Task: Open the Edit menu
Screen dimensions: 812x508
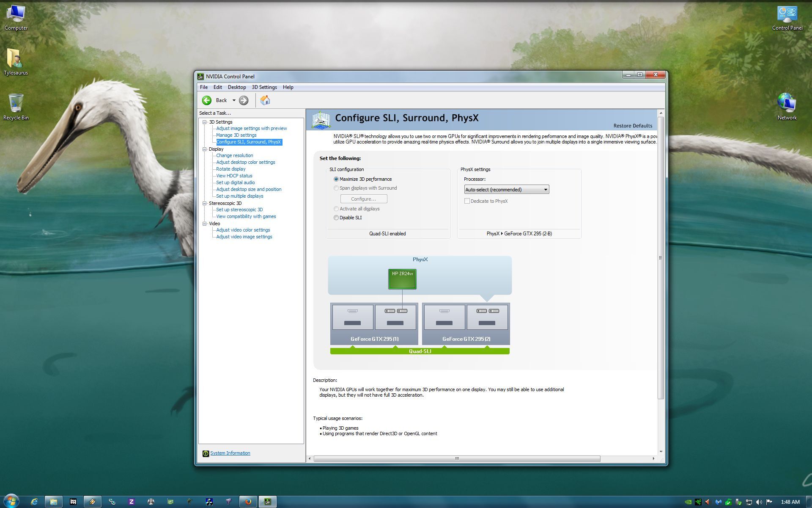Action: pos(217,87)
